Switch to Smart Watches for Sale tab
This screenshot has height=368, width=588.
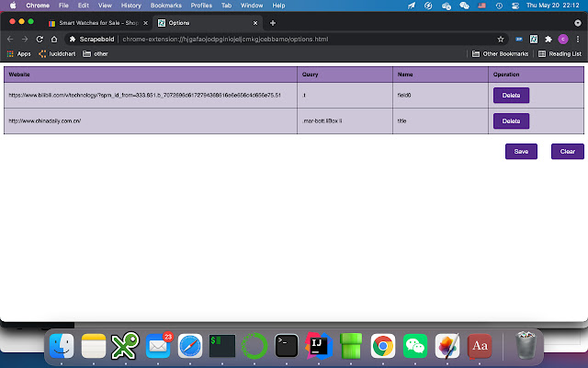[x=96, y=22]
